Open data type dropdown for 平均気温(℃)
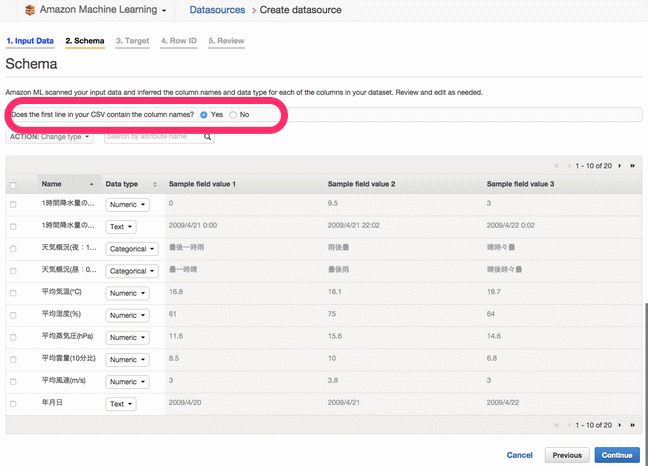Screen dimensions: 648x466 (x=127, y=293)
